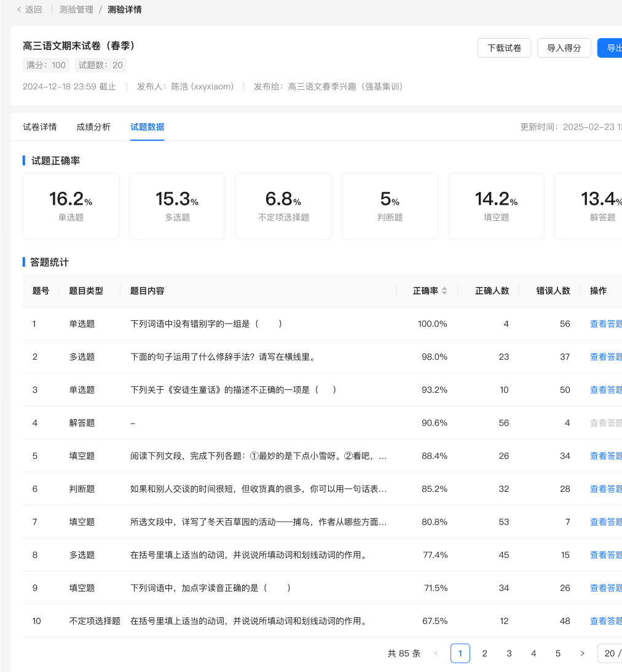
Task: Click question 7 text about 冬天百草园
Action: [x=259, y=522]
